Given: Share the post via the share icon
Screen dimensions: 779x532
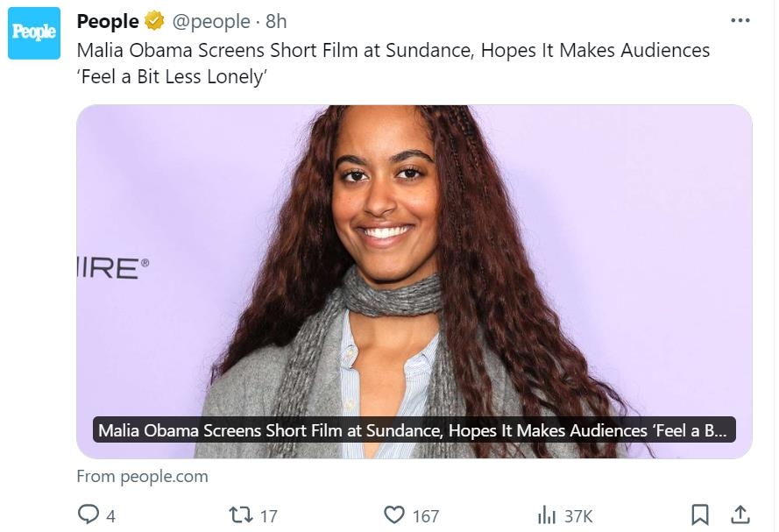Looking at the screenshot, I should pos(740,514).
